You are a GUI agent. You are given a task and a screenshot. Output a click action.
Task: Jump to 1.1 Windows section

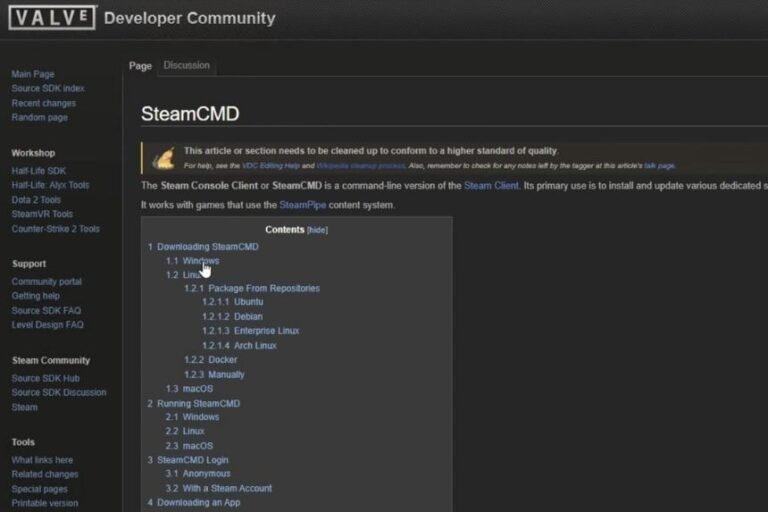point(192,261)
